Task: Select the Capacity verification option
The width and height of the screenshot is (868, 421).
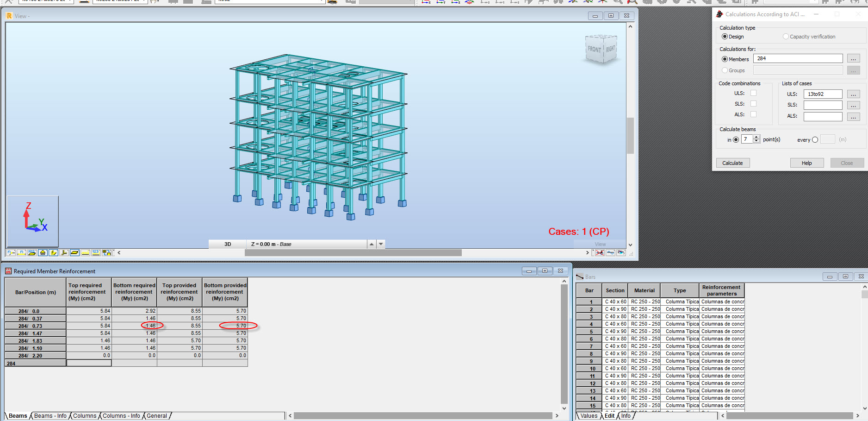Action: pyautogui.click(x=786, y=37)
